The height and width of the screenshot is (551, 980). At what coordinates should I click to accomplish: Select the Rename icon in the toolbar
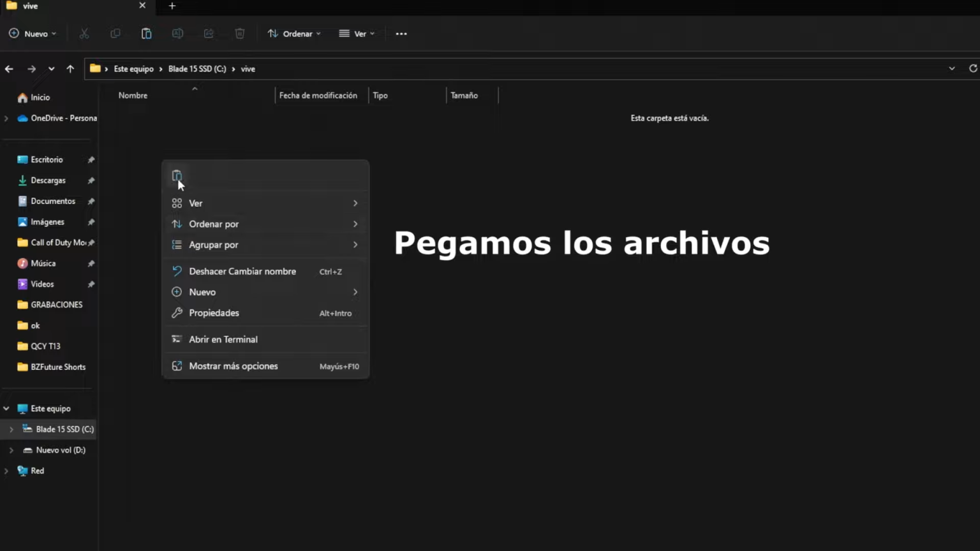tap(177, 33)
